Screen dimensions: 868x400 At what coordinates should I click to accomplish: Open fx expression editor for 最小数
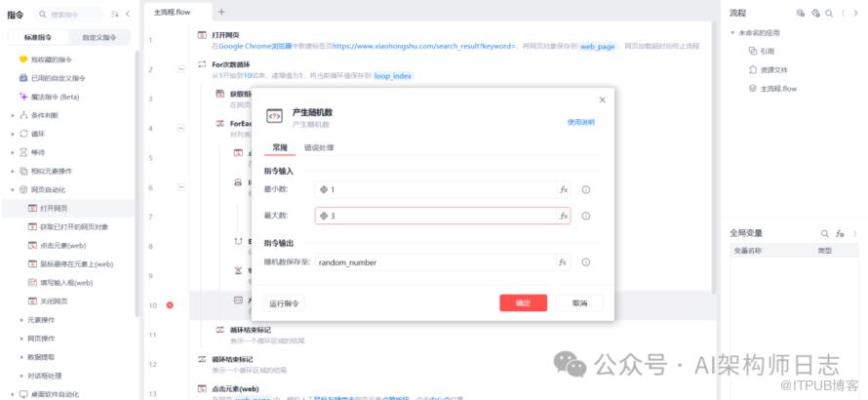tap(564, 189)
